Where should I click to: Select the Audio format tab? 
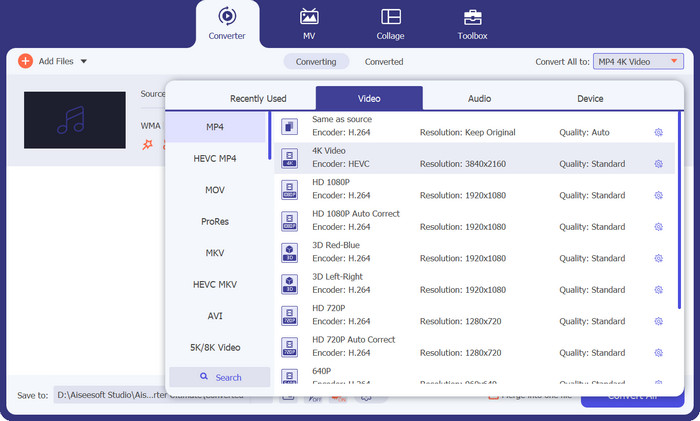point(479,99)
